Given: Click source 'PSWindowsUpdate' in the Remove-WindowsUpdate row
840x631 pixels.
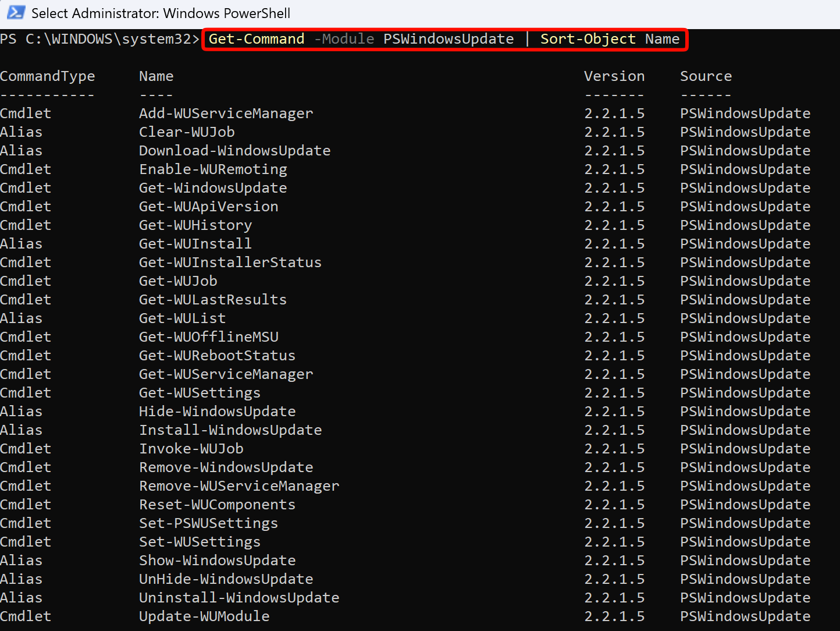Looking at the screenshot, I should coord(745,467).
